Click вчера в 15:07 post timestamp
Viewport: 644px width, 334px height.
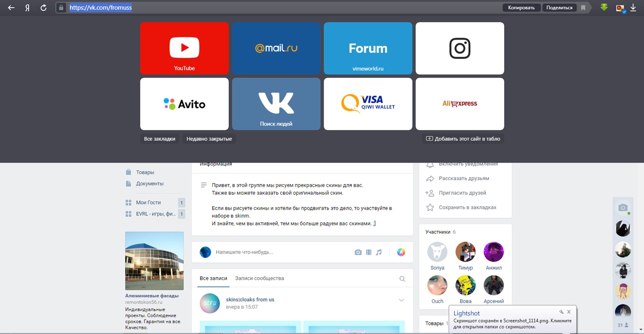(x=242, y=307)
